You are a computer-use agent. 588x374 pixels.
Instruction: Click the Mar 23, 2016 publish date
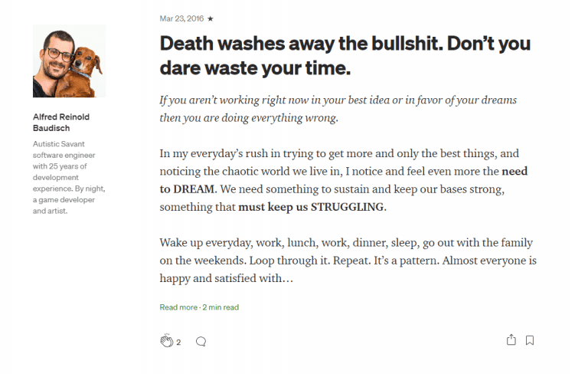point(181,18)
